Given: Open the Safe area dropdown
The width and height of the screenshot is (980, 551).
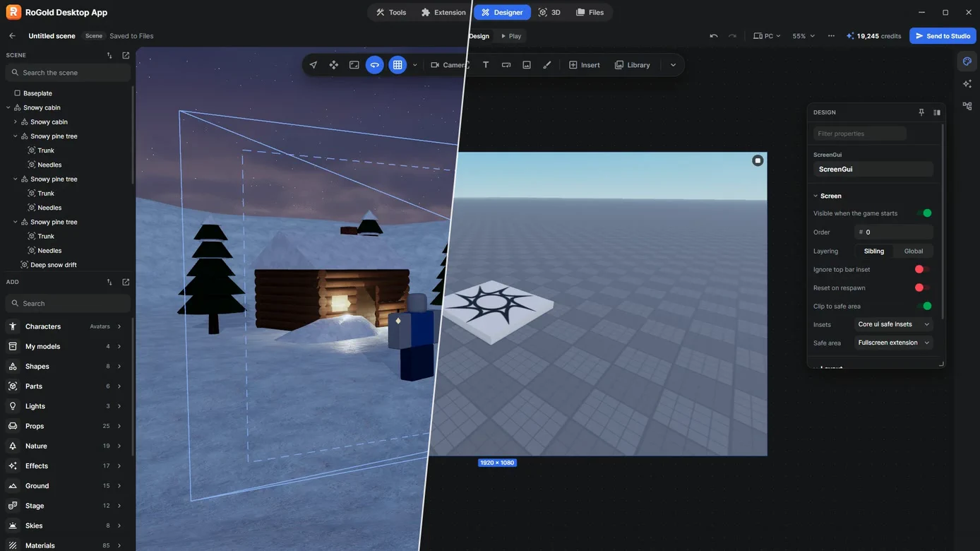Looking at the screenshot, I should click(x=894, y=343).
